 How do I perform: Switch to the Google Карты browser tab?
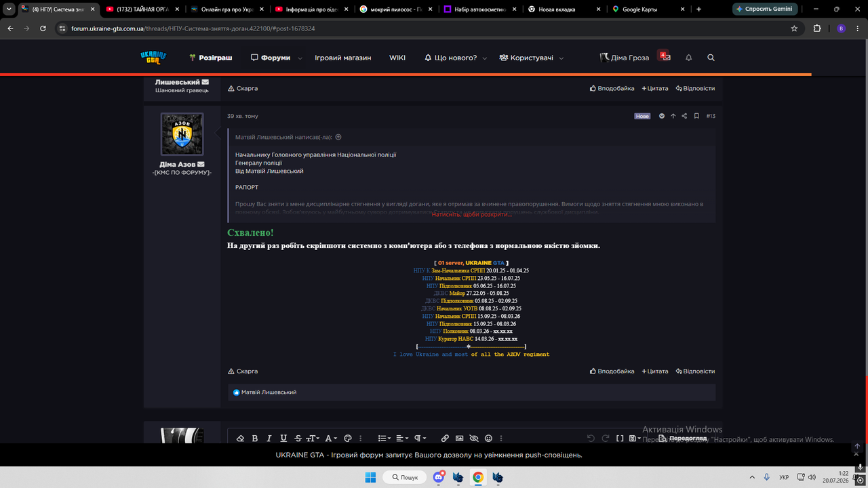tap(648, 9)
